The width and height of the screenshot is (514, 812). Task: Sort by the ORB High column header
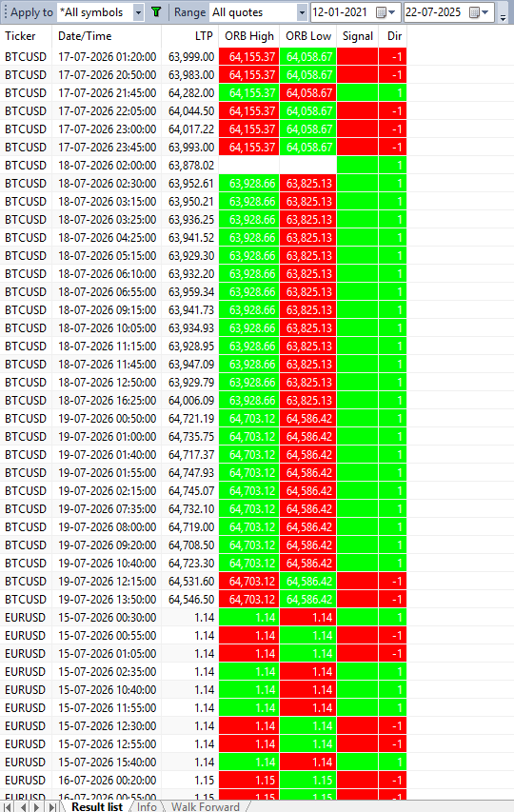[x=249, y=36]
